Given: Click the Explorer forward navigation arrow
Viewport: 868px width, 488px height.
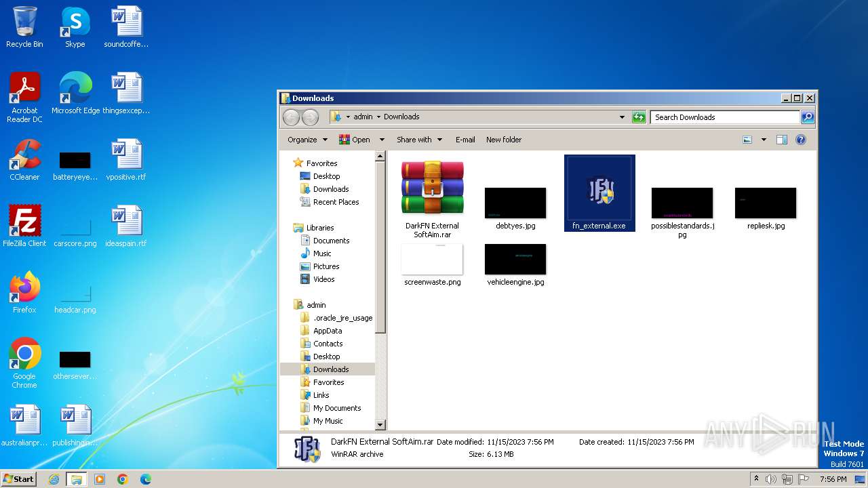Looking at the screenshot, I should click(x=310, y=117).
